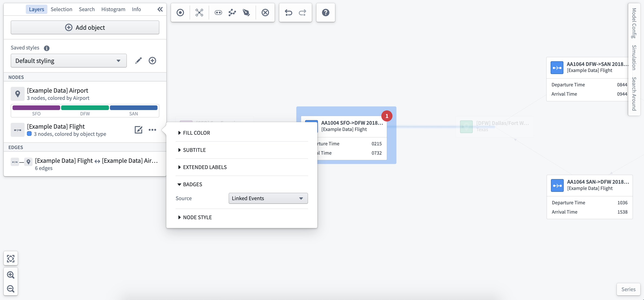Add a new saved style plus icon
Image resolution: width=644 pixels, height=300 pixels.
tap(152, 61)
